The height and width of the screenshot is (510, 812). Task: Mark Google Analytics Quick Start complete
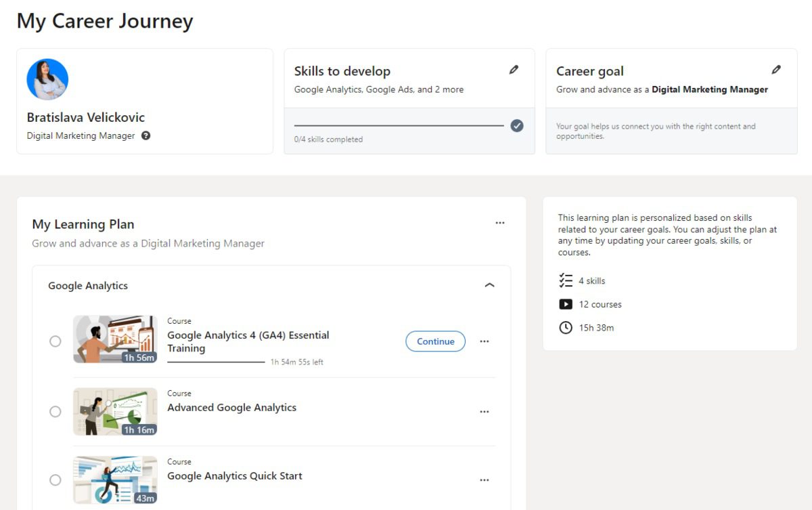(x=55, y=480)
